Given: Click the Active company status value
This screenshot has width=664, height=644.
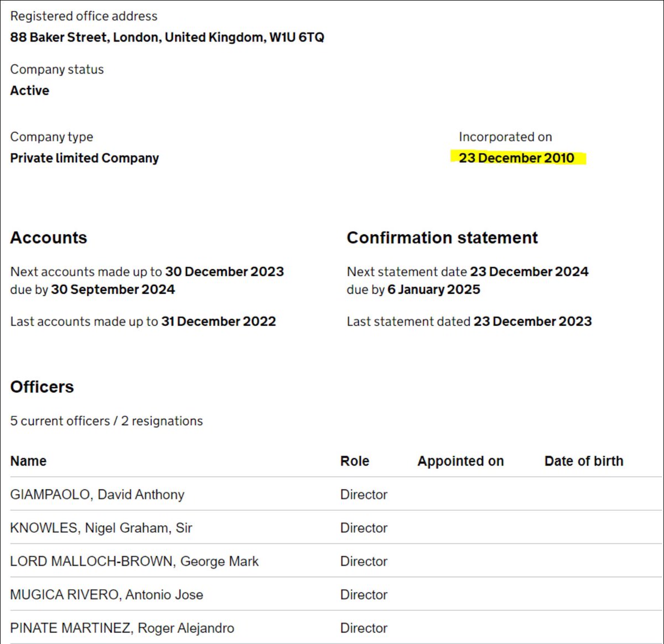Looking at the screenshot, I should click(29, 91).
